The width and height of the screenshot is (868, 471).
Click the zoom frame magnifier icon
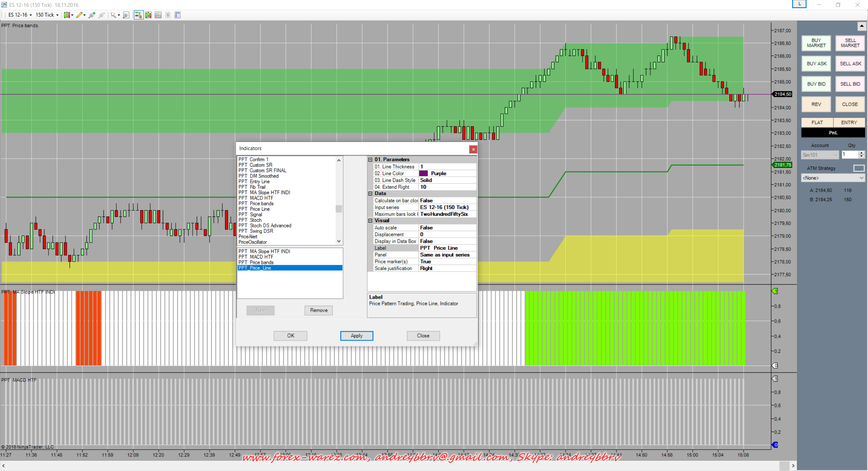126,15
